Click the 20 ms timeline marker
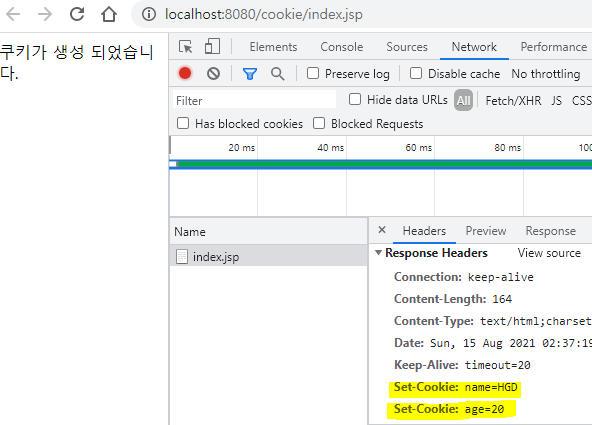Viewport: 592px width, 425px height. point(241,148)
